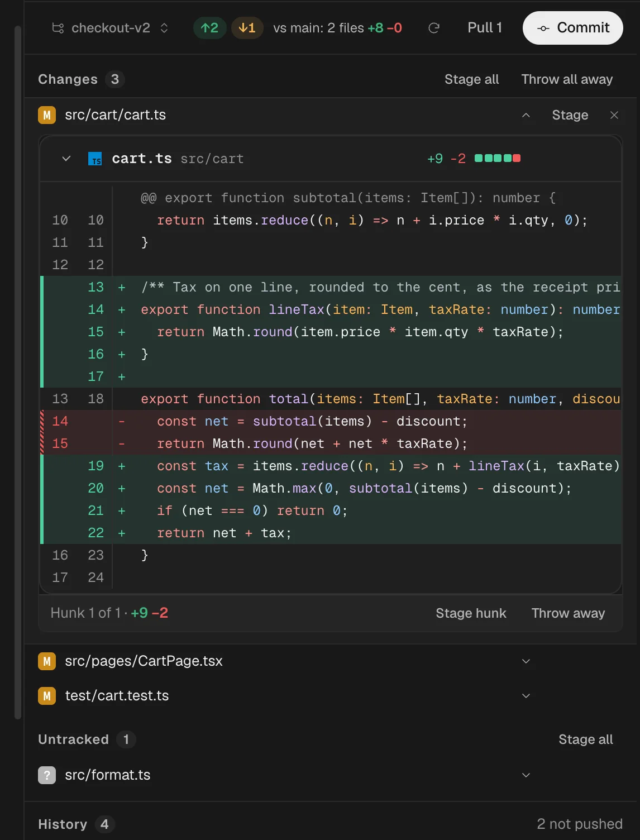The height and width of the screenshot is (840, 640).
Task: Collapse the cart.ts diff chevron
Action: click(66, 159)
